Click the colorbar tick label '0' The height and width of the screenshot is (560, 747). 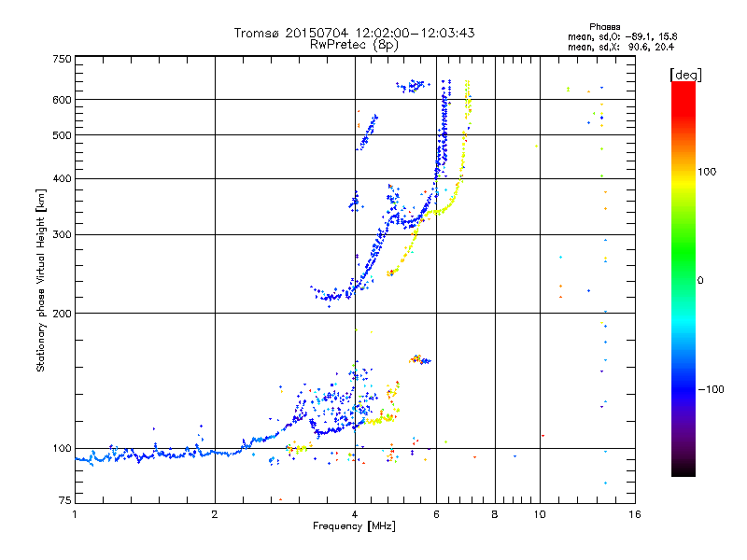click(700, 281)
